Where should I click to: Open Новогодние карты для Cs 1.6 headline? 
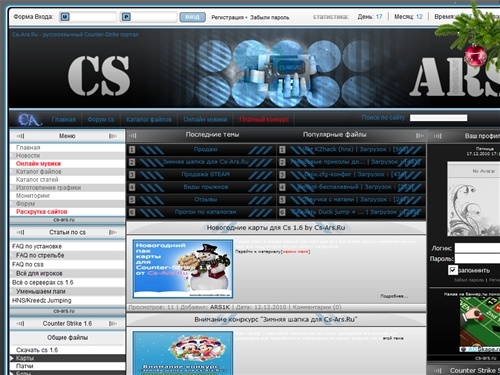point(276,228)
